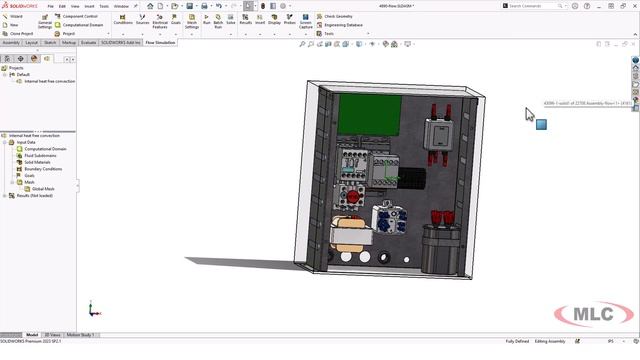Select Internal heat free convection under Default

49,81
